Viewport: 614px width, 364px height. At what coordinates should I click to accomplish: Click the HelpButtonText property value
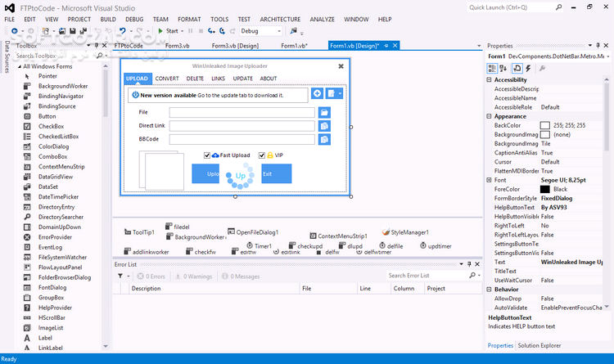pos(571,208)
